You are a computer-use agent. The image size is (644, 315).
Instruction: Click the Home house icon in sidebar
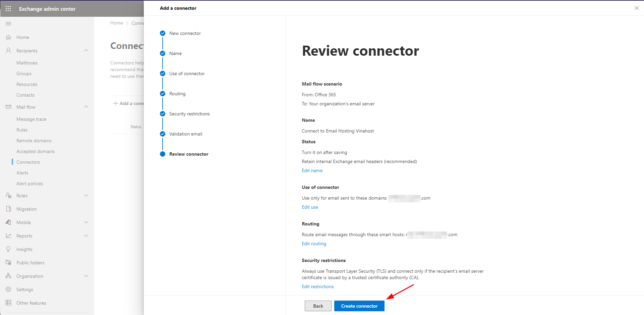tap(8, 37)
